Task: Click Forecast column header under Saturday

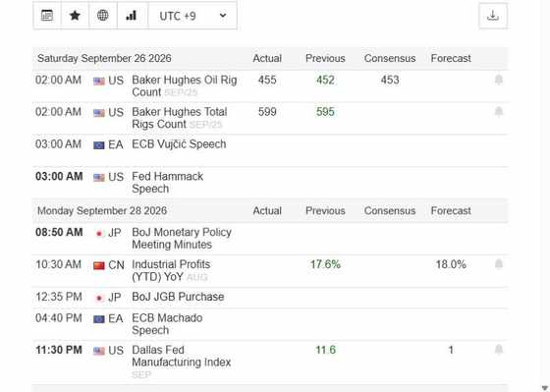Action: point(451,58)
